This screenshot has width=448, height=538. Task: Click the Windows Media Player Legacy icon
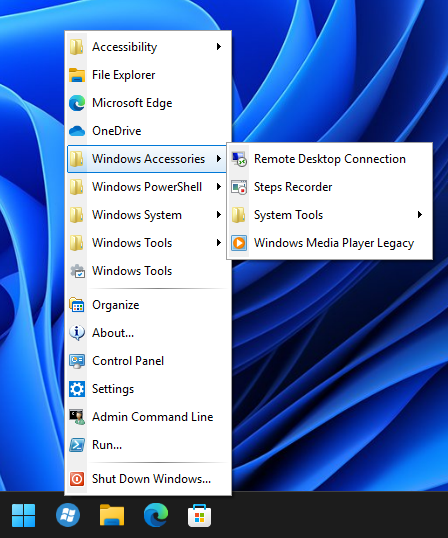239,243
